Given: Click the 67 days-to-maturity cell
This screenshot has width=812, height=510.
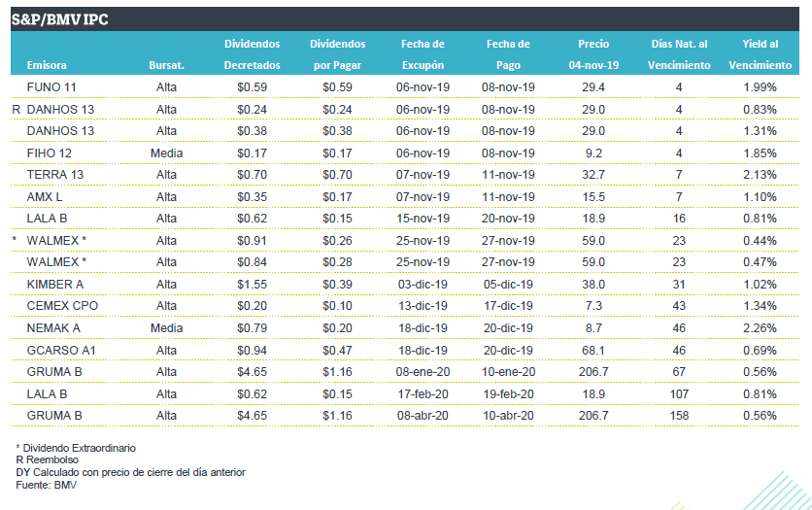Looking at the screenshot, I should 679,372.
